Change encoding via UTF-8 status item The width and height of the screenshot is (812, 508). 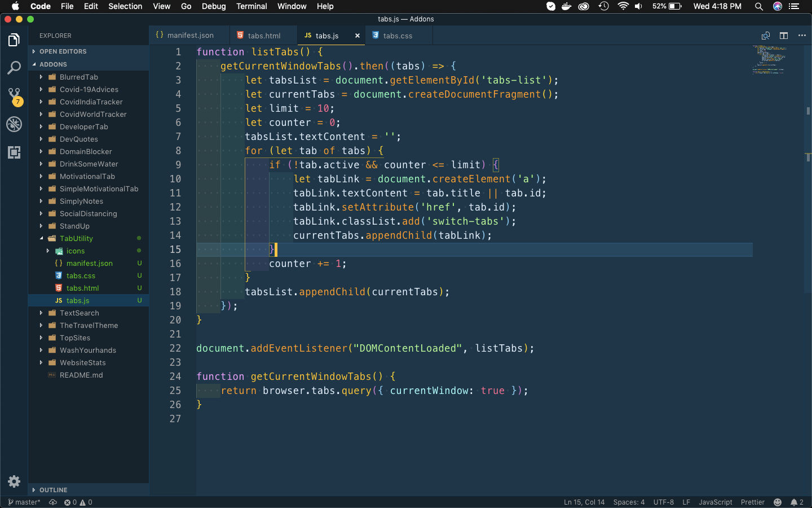[x=664, y=502]
